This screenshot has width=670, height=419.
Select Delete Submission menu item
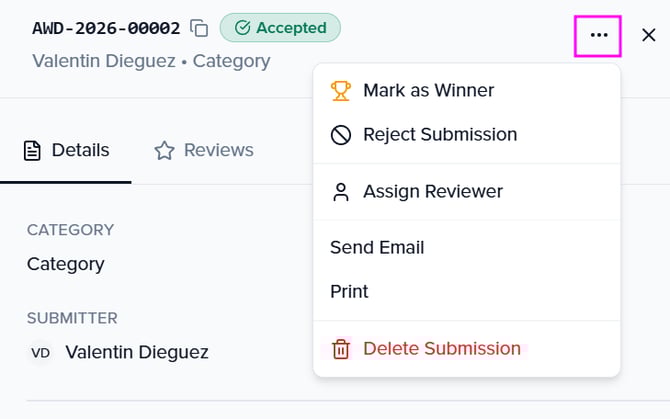(x=441, y=349)
